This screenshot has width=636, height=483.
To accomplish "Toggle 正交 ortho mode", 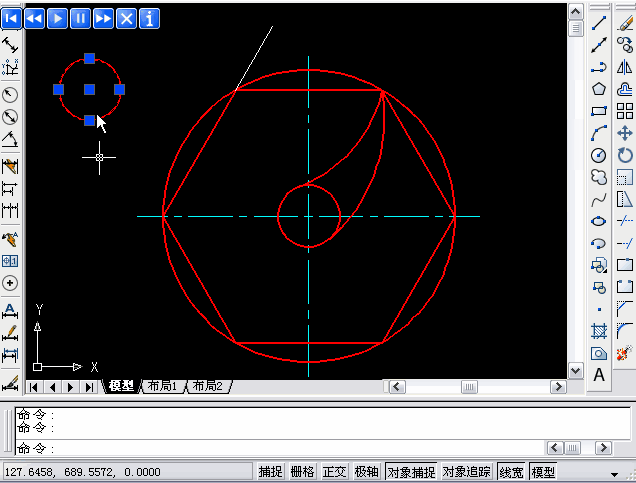I will point(334,472).
